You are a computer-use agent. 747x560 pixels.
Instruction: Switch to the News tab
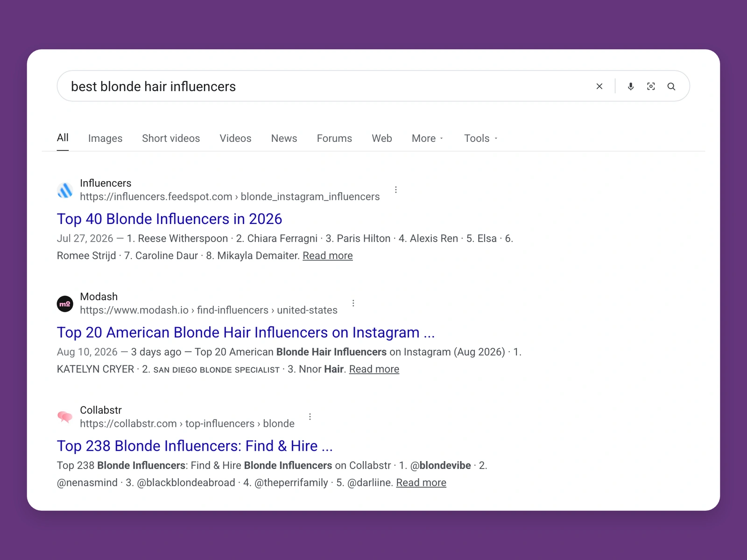pyautogui.click(x=284, y=138)
